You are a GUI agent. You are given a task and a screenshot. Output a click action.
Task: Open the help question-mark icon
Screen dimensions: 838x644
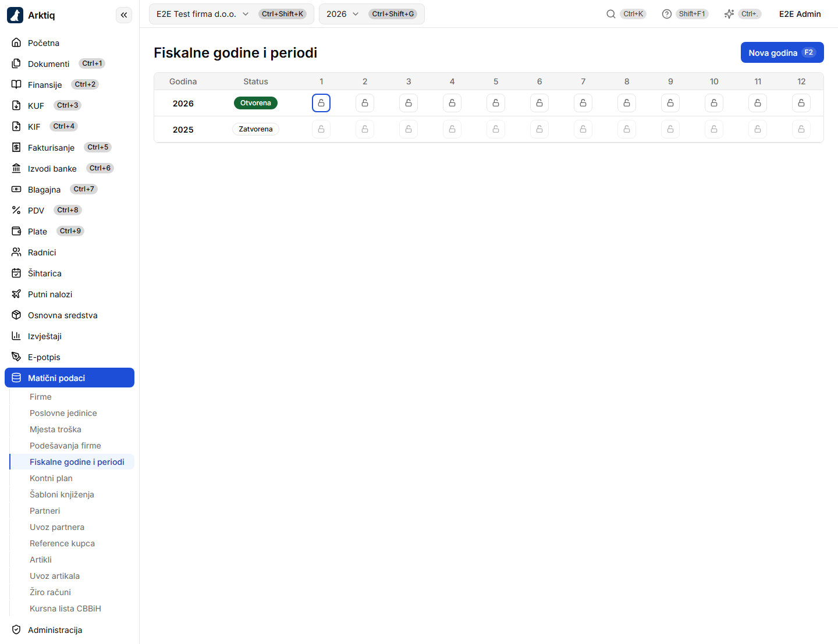pos(667,14)
